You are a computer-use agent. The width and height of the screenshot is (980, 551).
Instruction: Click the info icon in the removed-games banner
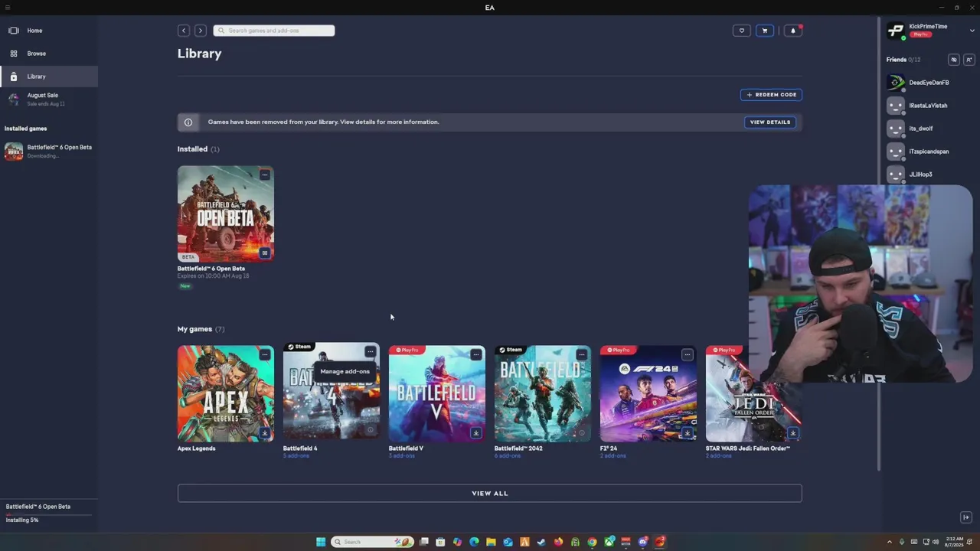coord(188,122)
